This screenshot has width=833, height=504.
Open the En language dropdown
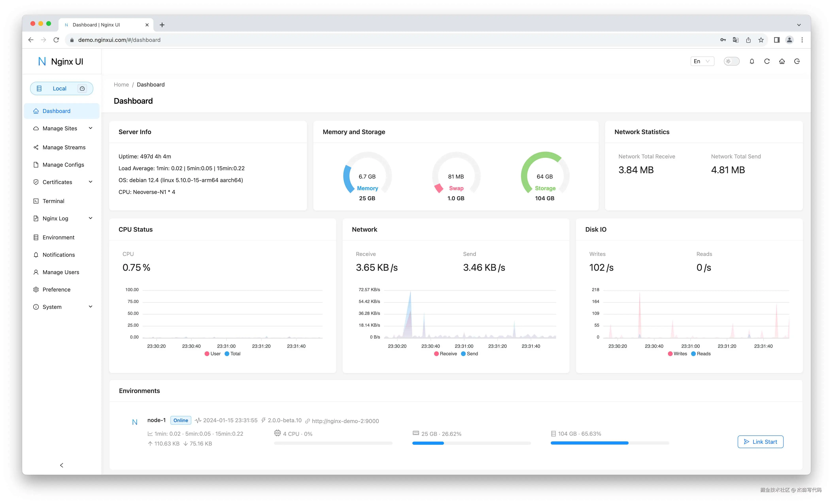click(702, 61)
